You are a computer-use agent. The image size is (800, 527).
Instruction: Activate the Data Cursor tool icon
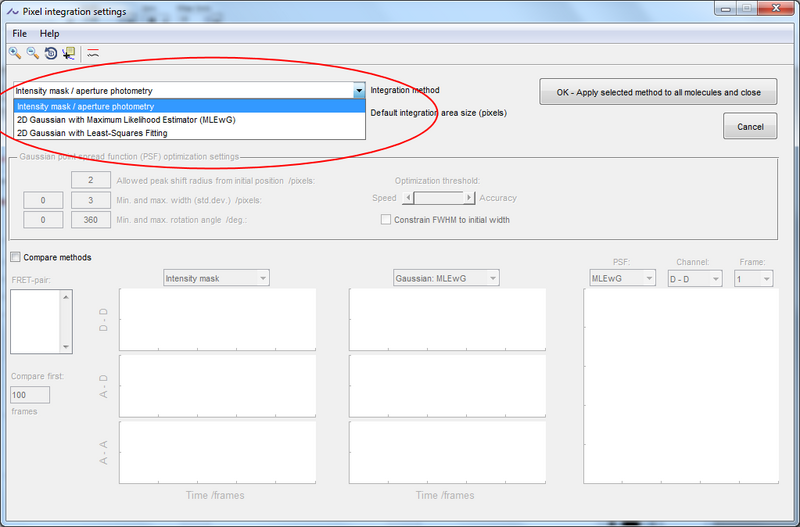(68, 53)
